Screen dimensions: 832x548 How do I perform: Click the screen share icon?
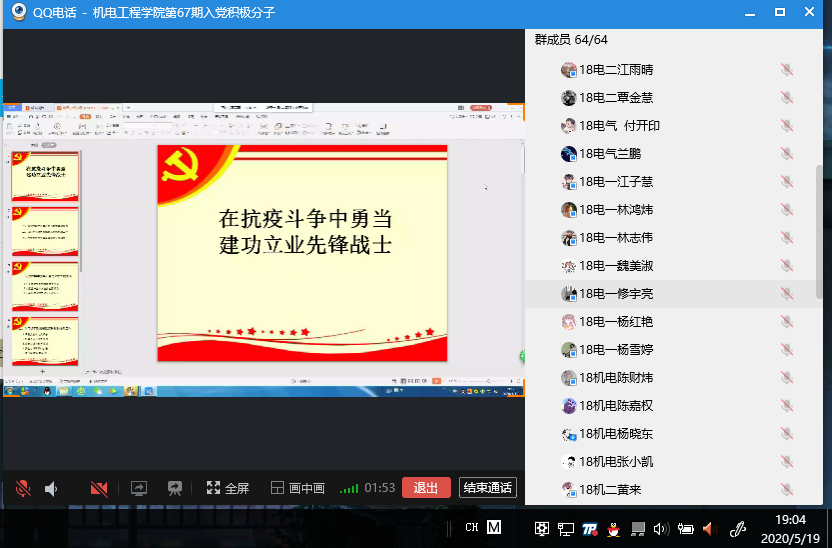pos(139,488)
